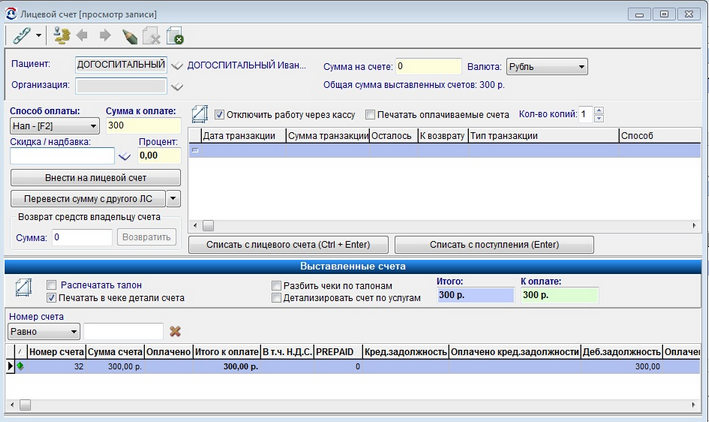
Task: Toggle Отключить работу через кассу checkbox
Action: [219, 115]
